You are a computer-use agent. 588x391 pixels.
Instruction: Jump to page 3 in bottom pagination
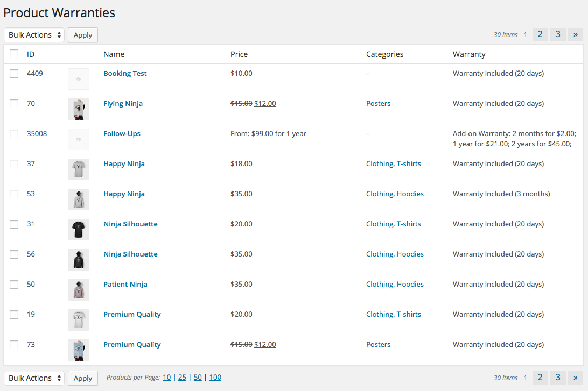pyautogui.click(x=558, y=378)
